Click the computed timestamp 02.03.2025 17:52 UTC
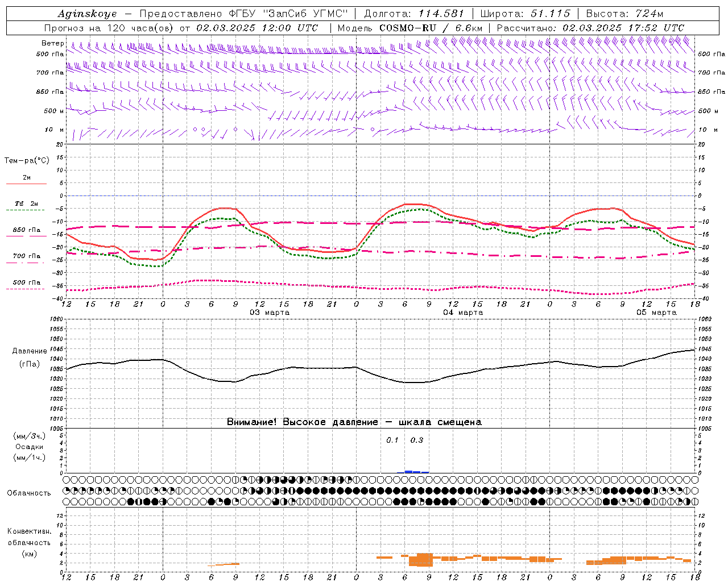Image resolution: width=728 pixels, height=582 pixels. [x=623, y=28]
